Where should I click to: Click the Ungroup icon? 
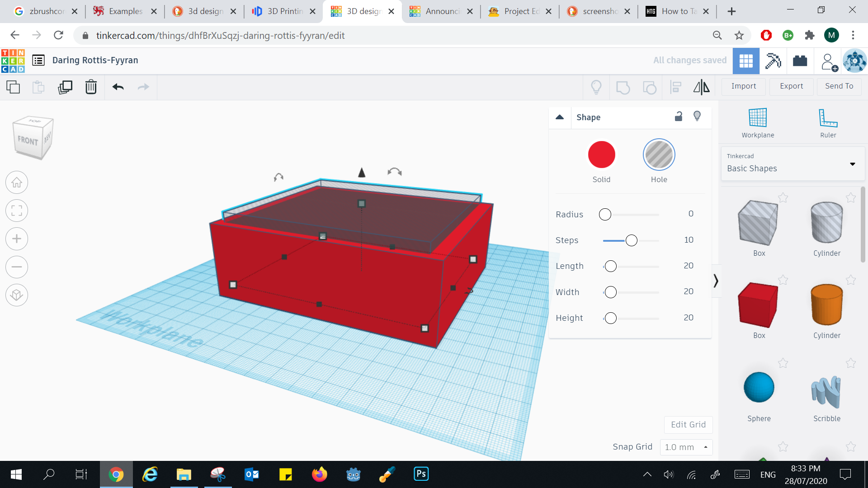650,87
